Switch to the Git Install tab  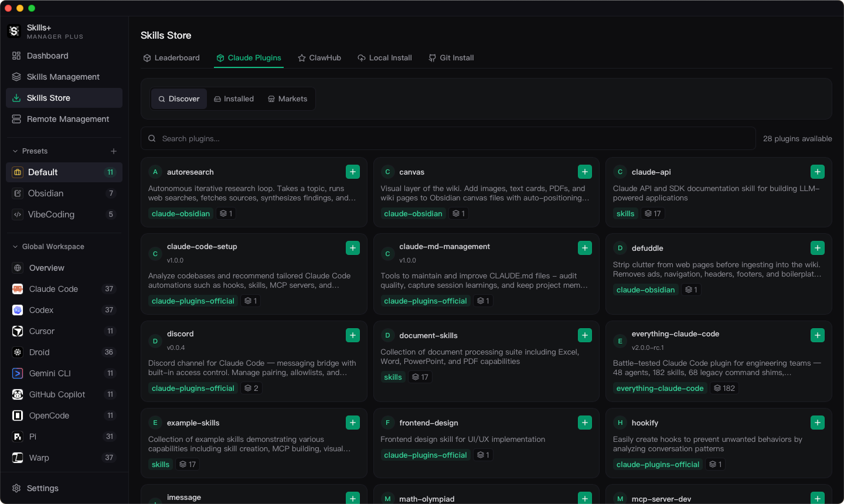pyautogui.click(x=451, y=58)
